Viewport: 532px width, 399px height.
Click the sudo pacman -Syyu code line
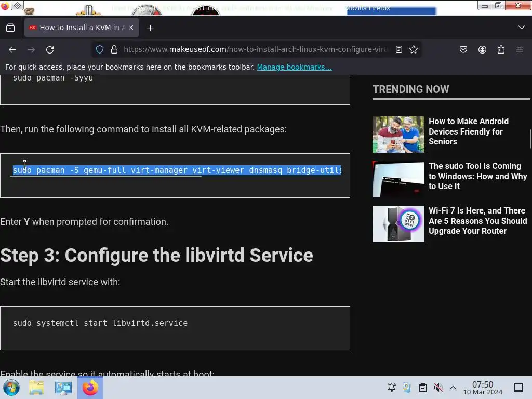click(x=53, y=78)
